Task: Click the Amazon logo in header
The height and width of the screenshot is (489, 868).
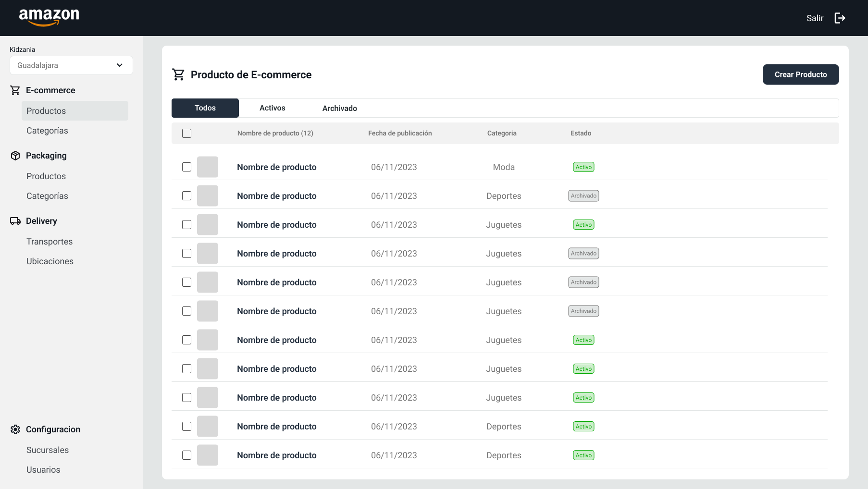Action: pos(49,17)
